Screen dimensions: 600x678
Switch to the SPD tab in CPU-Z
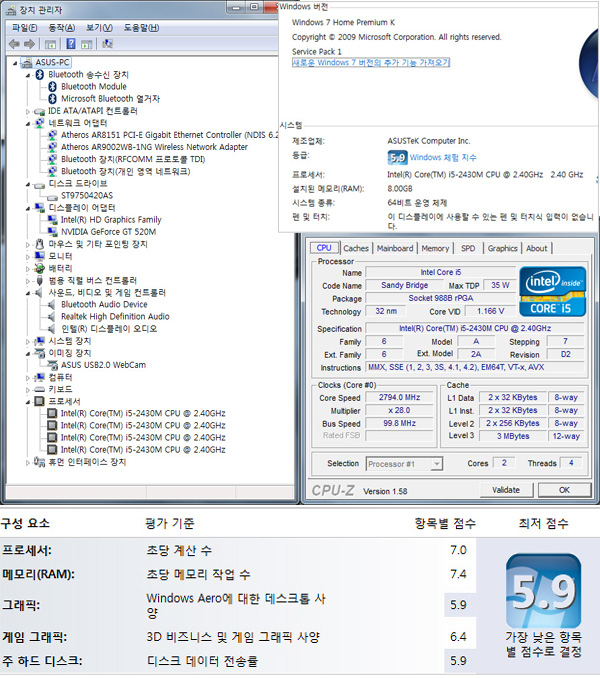pos(468,248)
